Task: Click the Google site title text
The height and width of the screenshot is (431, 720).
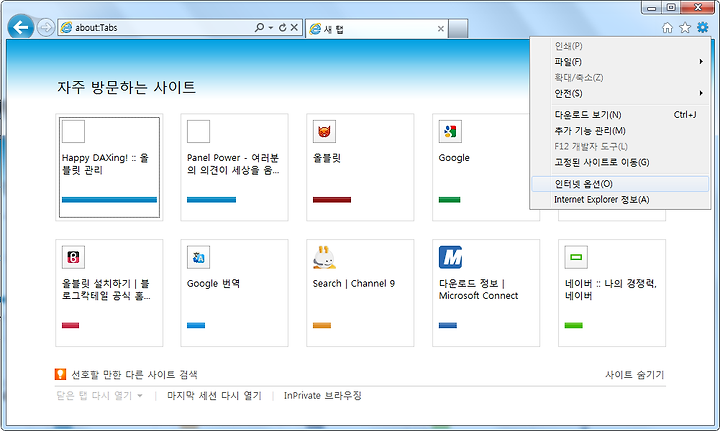Action: click(x=454, y=158)
